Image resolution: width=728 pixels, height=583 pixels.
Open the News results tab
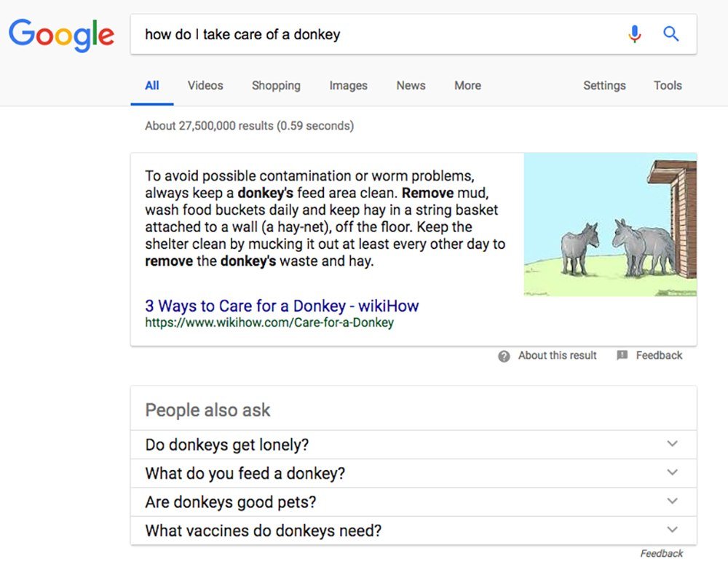point(411,85)
